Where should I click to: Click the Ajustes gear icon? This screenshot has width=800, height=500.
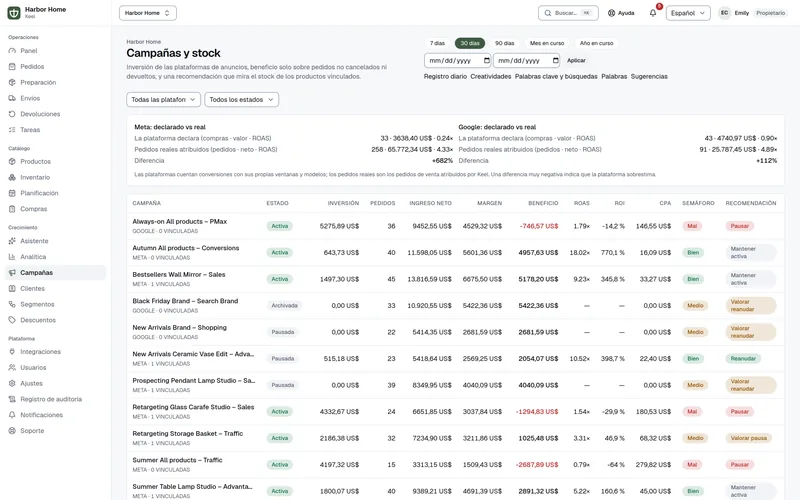point(12,383)
